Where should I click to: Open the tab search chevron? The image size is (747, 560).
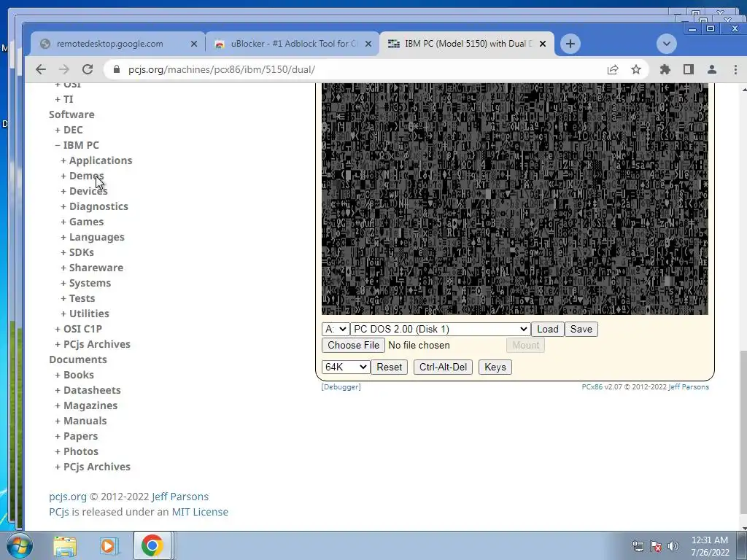pyautogui.click(x=667, y=44)
